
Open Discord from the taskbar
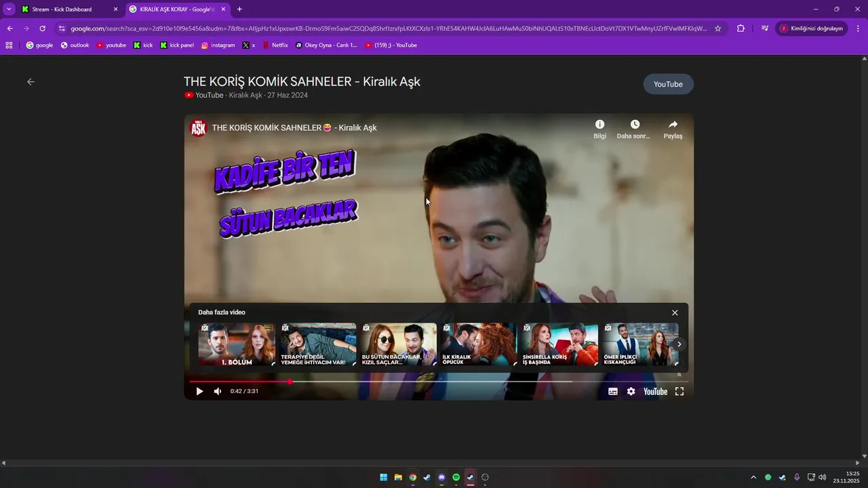tap(441, 477)
